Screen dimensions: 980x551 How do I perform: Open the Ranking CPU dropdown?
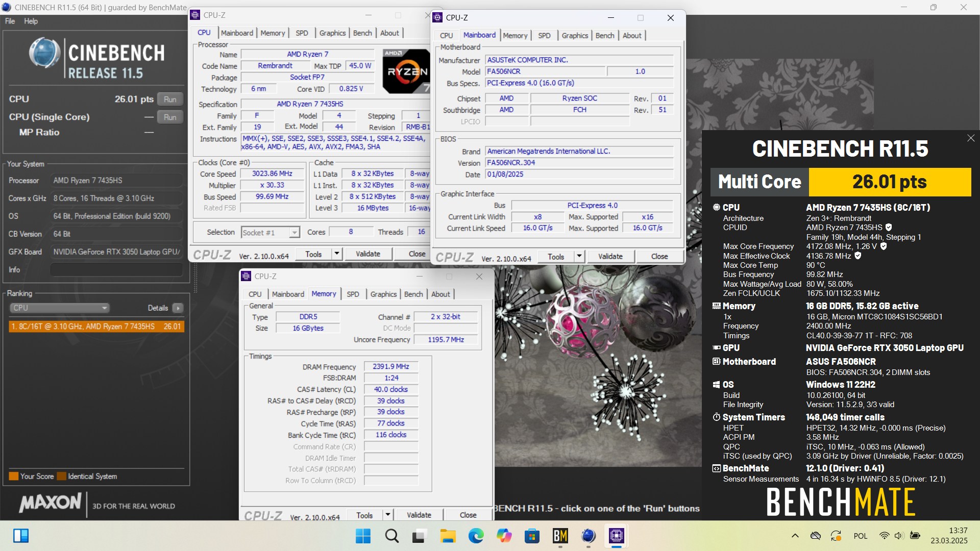point(60,308)
